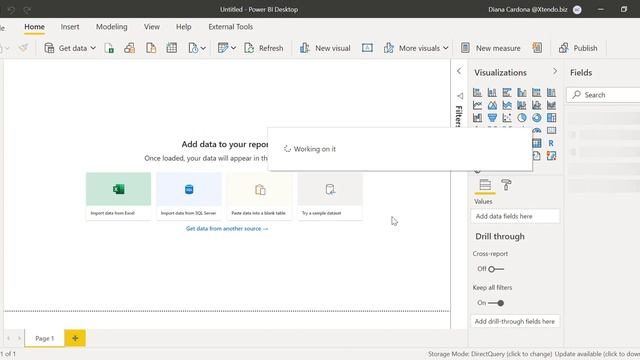Open the Recent sources dropdown
640x360 pixels.
pyautogui.click(x=197, y=48)
